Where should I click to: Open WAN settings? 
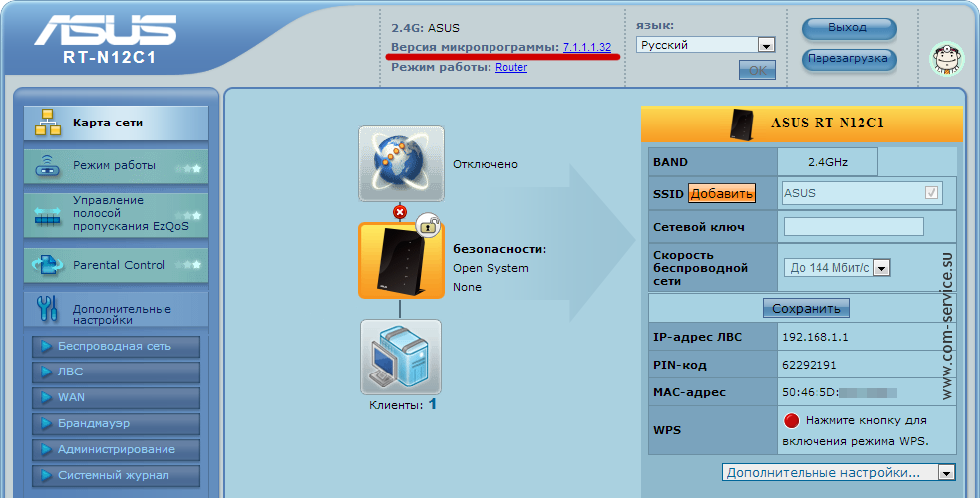pos(117,398)
